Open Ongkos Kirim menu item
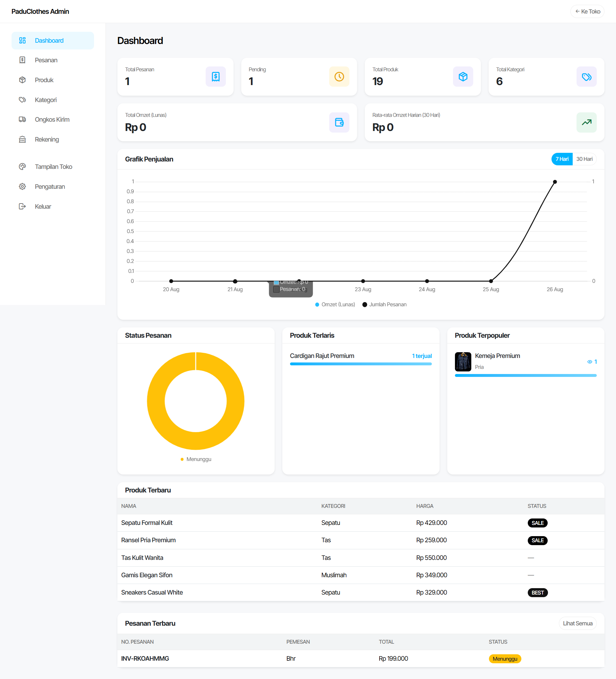 tap(53, 119)
